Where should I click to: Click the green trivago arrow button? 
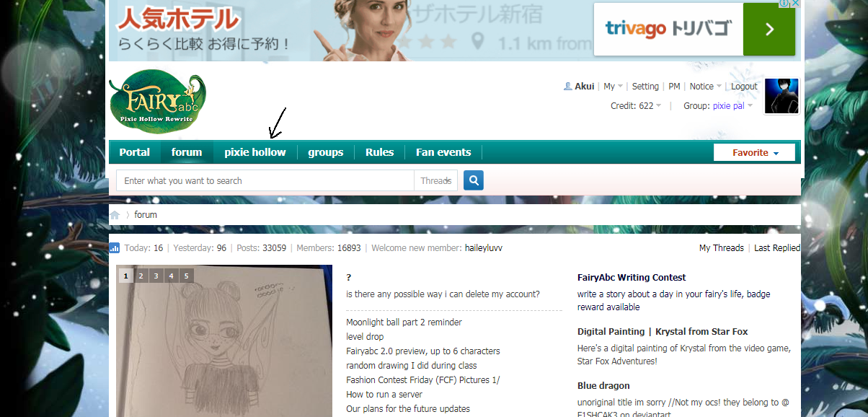point(769,30)
